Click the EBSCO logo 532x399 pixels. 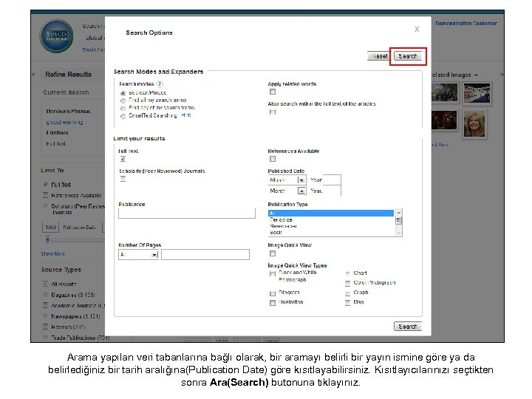click(x=56, y=35)
